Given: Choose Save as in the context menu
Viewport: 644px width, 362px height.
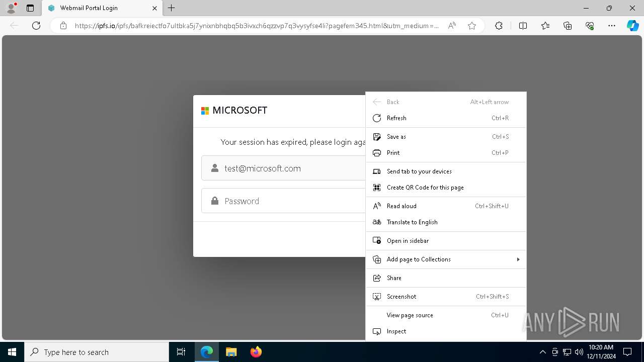Looking at the screenshot, I should [446, 137].
